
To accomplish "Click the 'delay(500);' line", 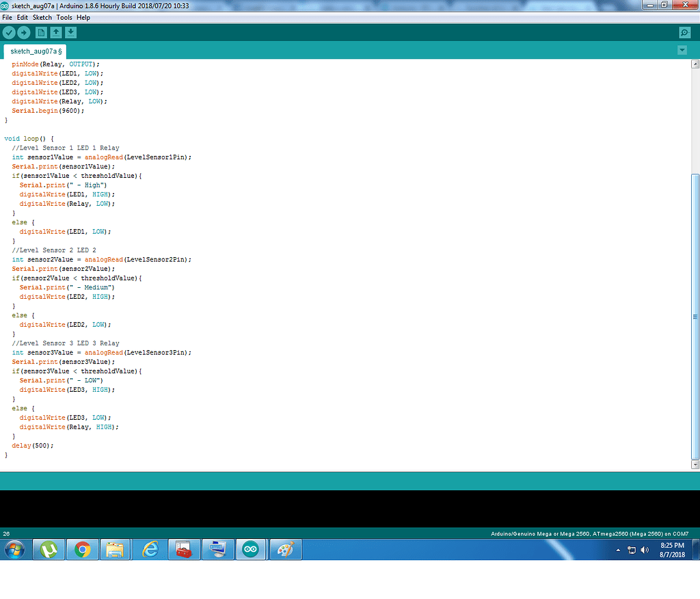I will (x=33, y=446).
